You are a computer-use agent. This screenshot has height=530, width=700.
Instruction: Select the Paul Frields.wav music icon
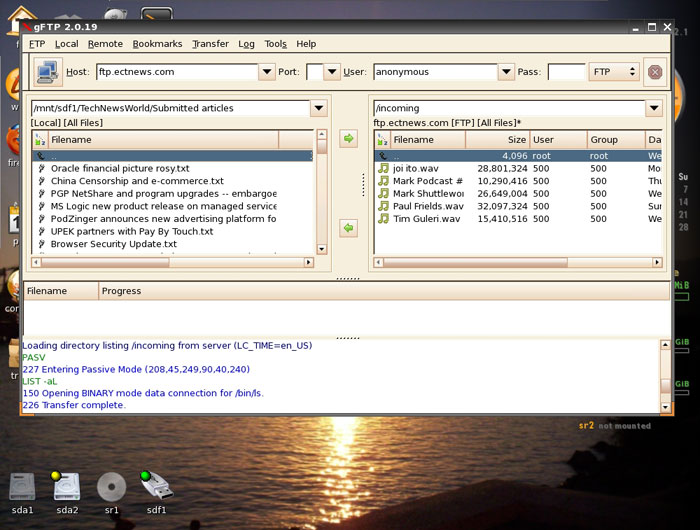point(383,206)
